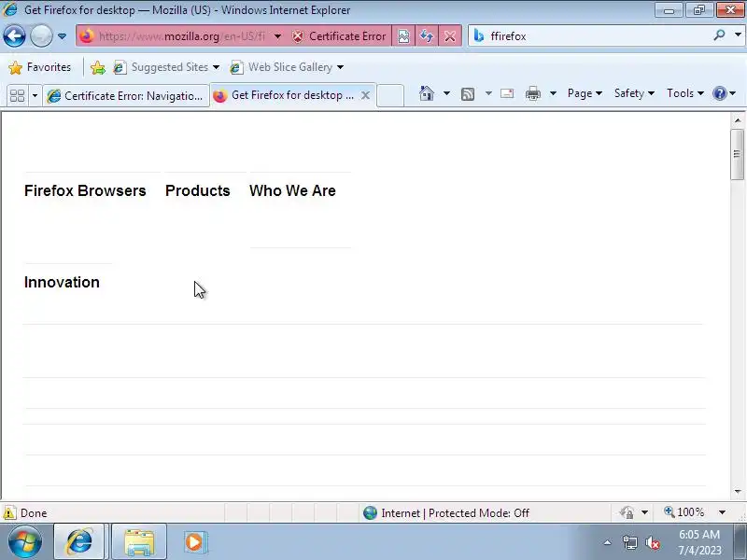Expand the Feeds dropdown arrow

click(488, 93)
